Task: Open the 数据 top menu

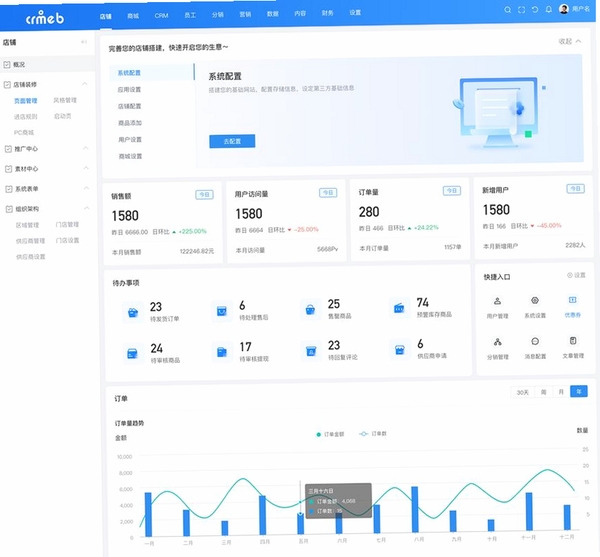Action: [x=273, y=14]
